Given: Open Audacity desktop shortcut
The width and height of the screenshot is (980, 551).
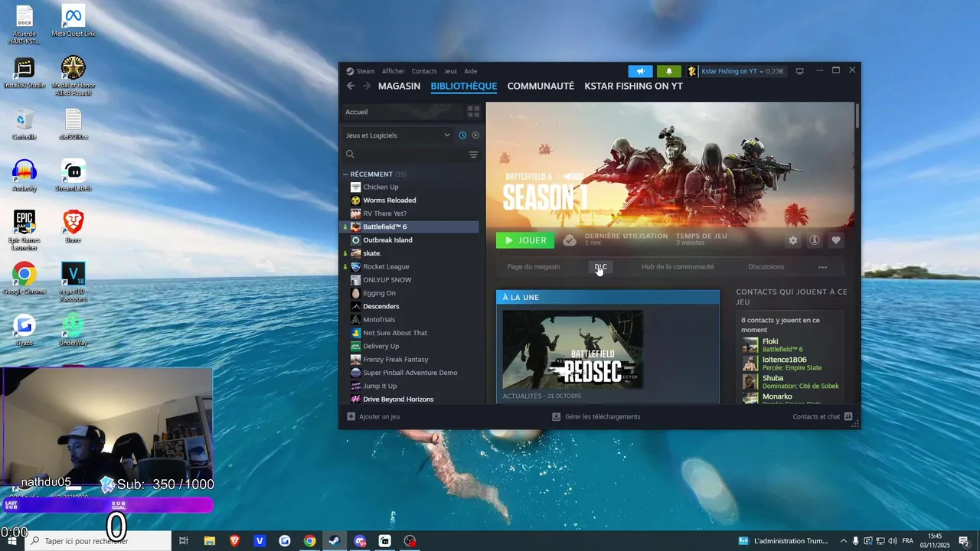Looking at the screenshot, I should pos(24,176).
